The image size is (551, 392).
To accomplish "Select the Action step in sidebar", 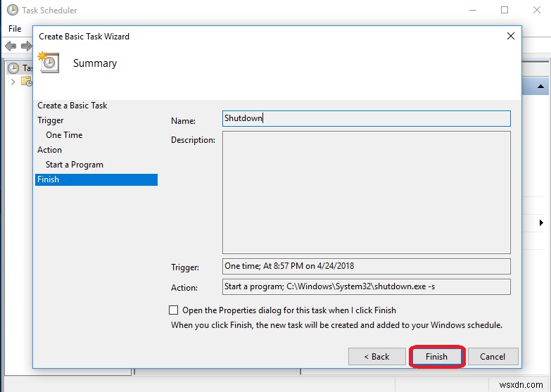I will [x=49, y=150].
